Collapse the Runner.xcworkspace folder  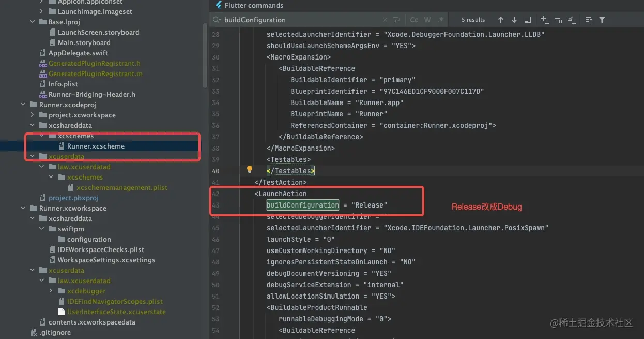[x=23, y=208]
